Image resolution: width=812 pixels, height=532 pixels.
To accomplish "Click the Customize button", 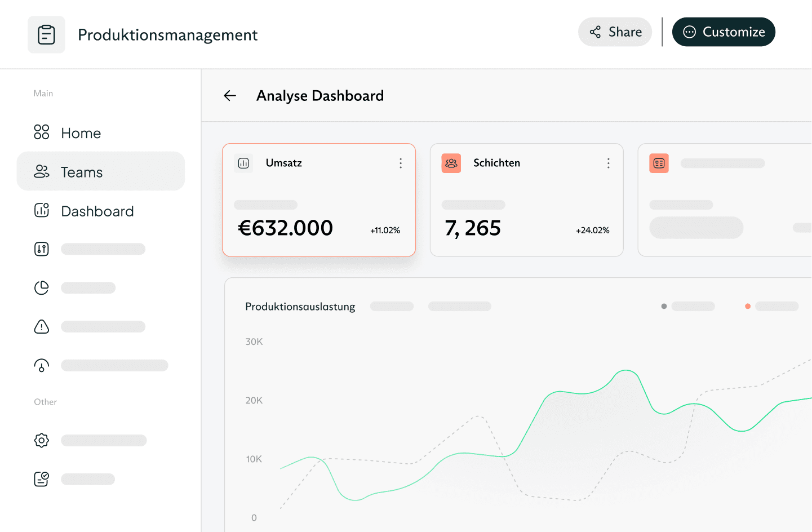I will point(724,32).
